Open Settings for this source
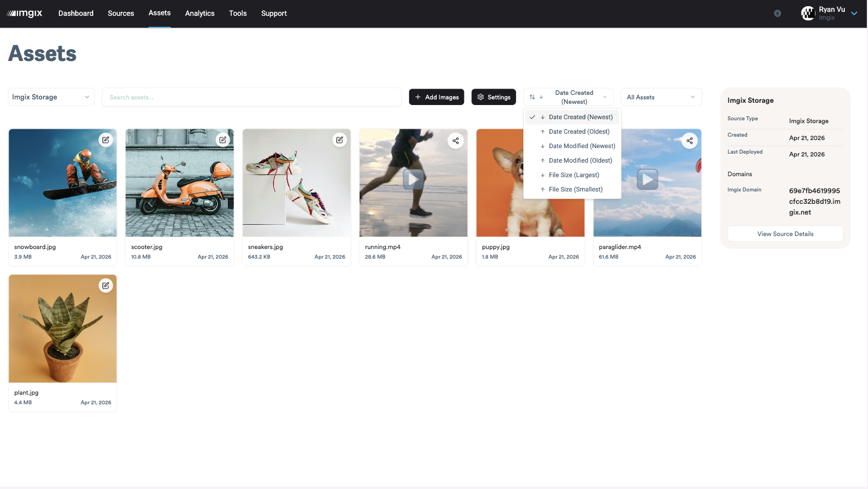The image size is (868, 489). [x=493, y=97]
